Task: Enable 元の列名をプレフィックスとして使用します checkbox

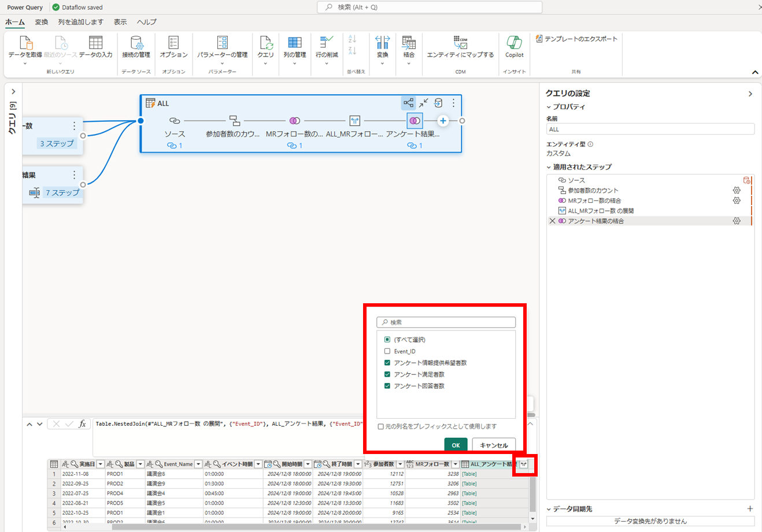Action: (380, 426)
